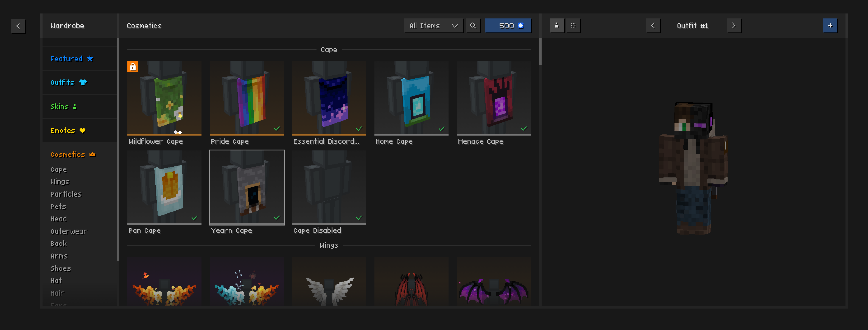Switch to single player preview view

tap(556, 26)
